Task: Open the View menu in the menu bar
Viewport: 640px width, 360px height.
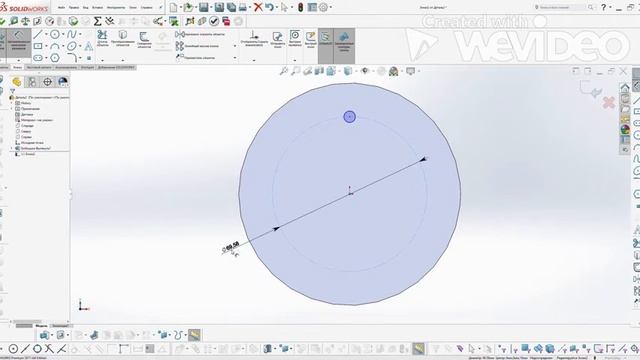Action: [x=85, y=7]
